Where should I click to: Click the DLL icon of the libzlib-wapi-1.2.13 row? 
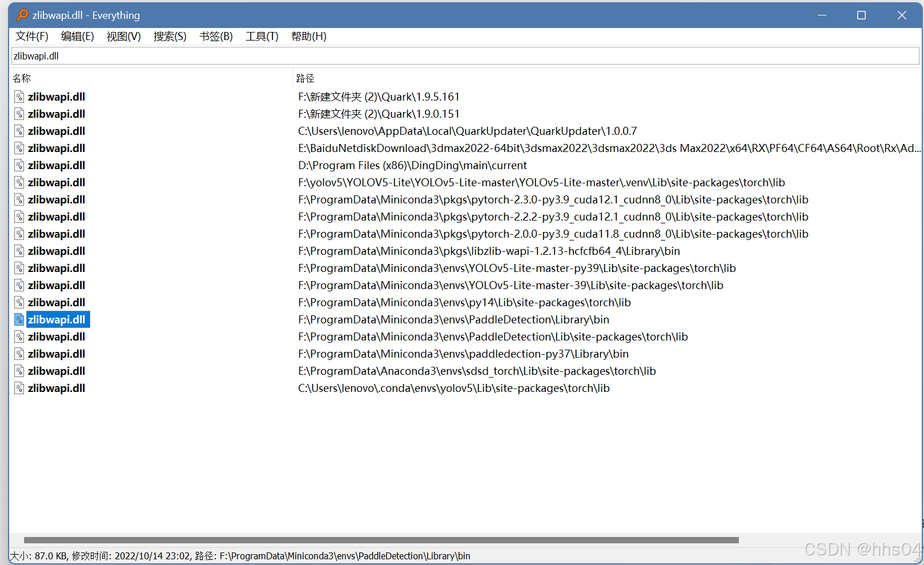coord(19,251)
